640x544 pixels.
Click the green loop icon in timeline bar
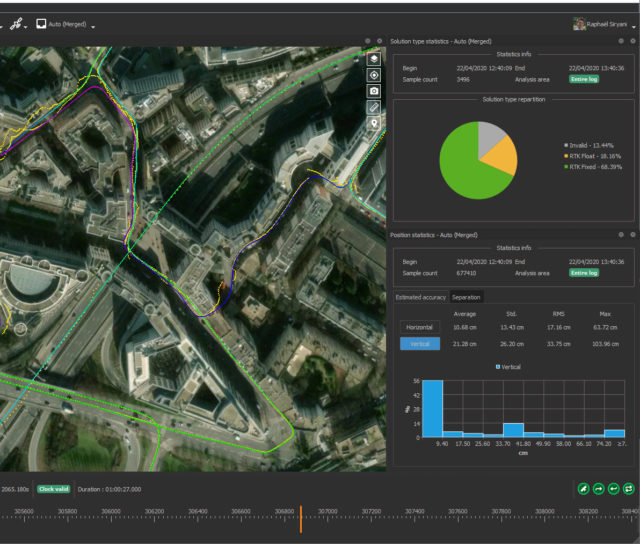tap(628, 488)
